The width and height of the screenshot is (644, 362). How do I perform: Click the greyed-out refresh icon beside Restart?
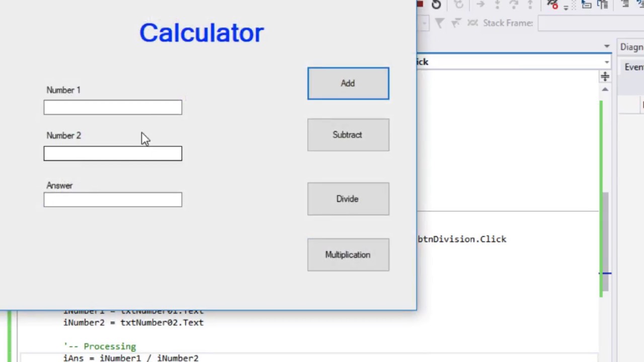point(458,5)
